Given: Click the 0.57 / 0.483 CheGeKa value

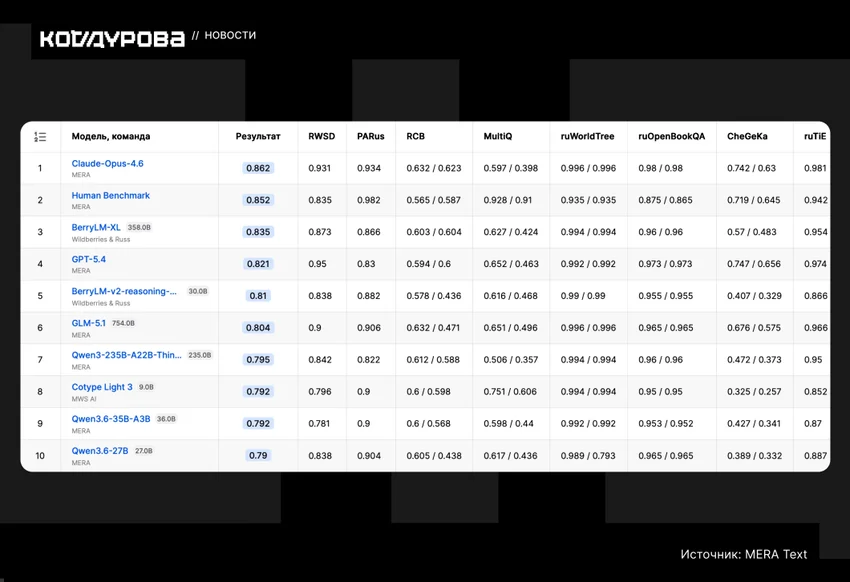Looking at the screenshot, I should (x=751, y=232).
